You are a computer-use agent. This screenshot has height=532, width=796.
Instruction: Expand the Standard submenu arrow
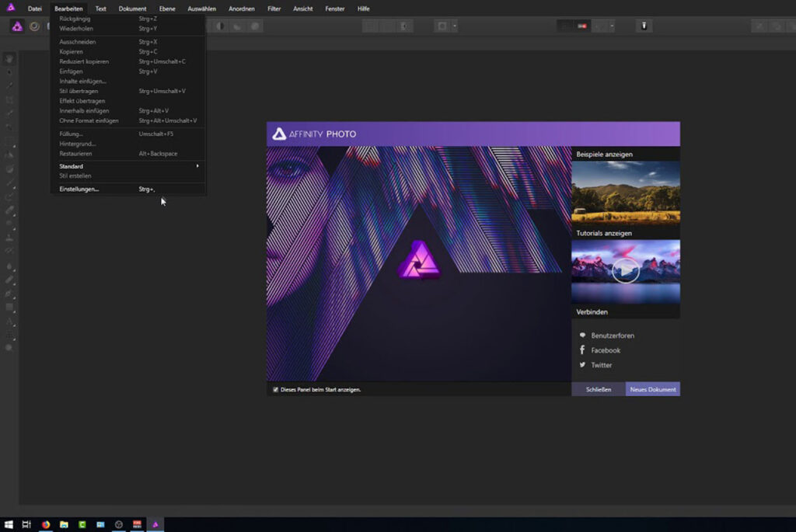197,166
